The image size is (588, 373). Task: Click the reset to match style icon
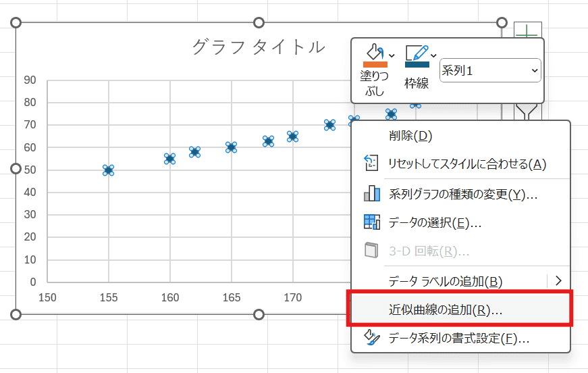[372, 164]
